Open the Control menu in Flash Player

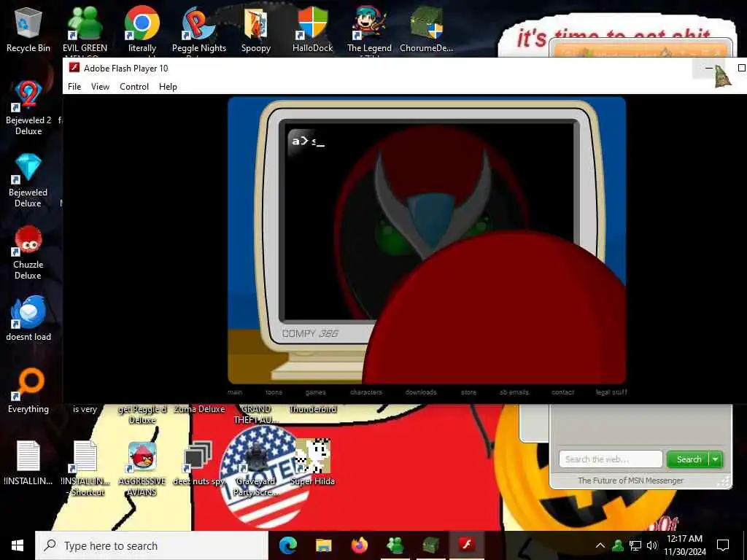pos(134,87)
